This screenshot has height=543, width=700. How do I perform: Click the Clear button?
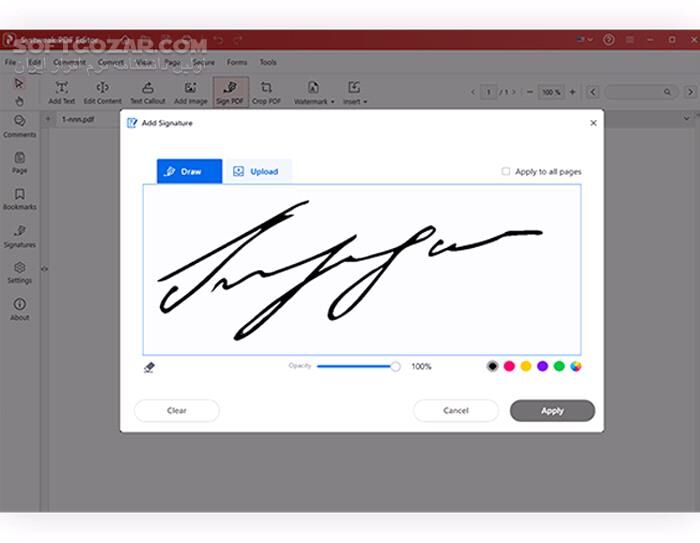point(177,410)
